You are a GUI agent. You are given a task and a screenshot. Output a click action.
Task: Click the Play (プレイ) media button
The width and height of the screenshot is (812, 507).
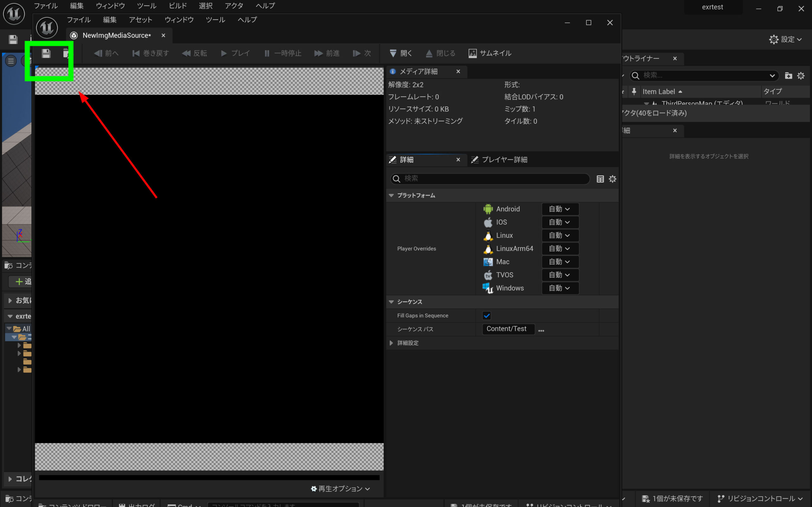click(235, 53)
